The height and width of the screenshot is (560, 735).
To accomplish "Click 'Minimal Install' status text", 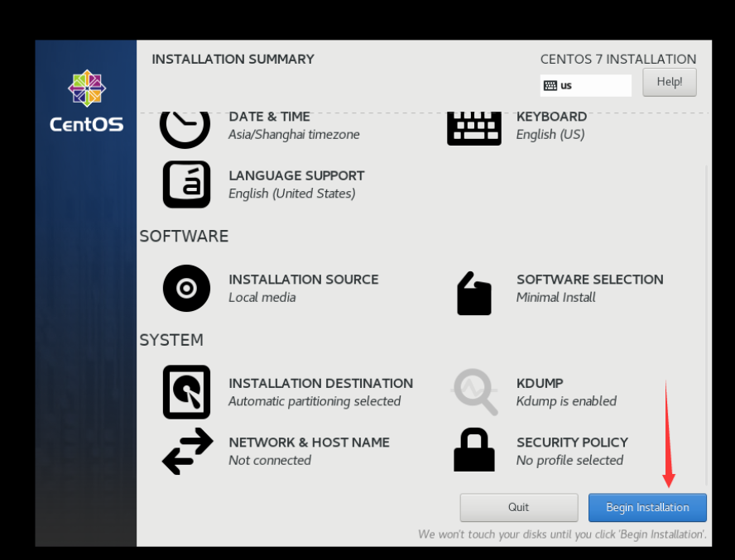I will (556, 298).
